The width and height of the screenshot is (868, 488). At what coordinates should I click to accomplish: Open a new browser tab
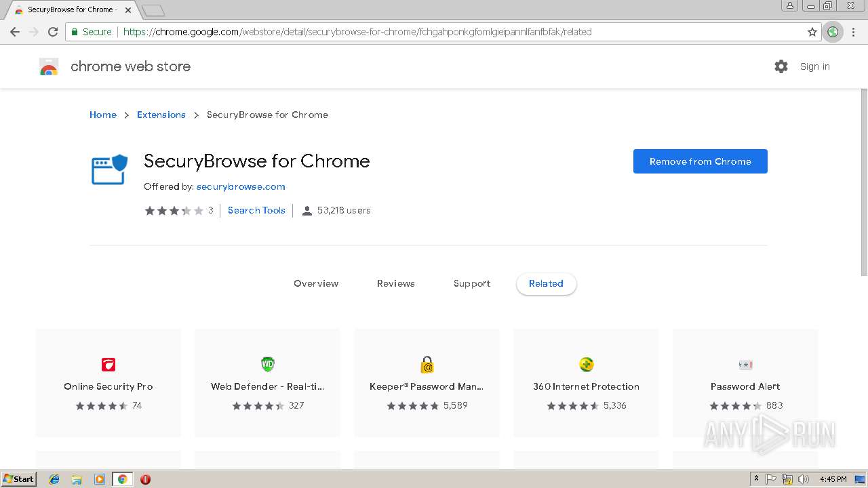pyautogui.click(x=153, y=10)
